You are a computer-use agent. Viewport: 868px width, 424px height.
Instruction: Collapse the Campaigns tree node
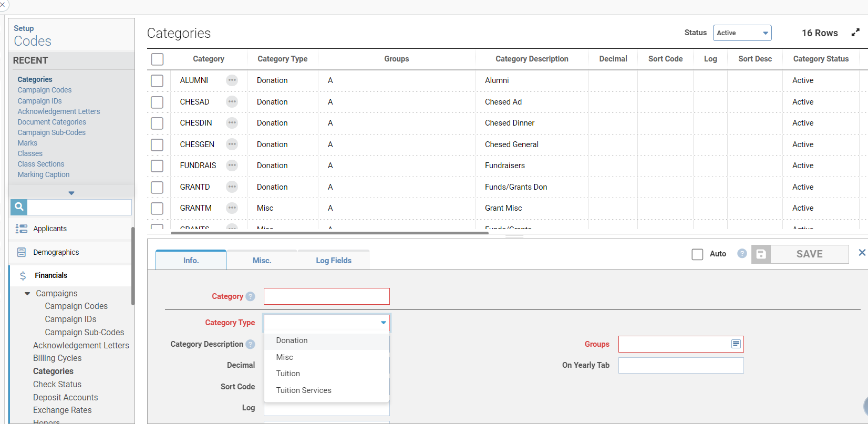27,294
